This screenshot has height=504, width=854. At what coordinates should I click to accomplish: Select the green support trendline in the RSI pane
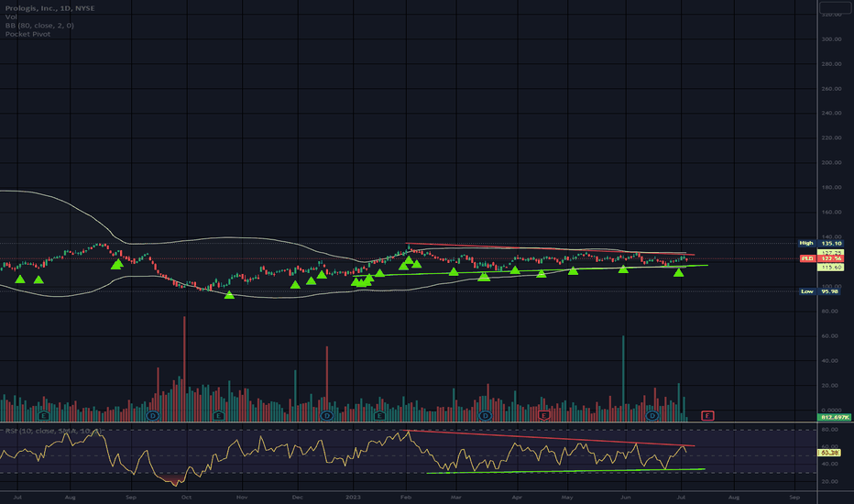566,471
